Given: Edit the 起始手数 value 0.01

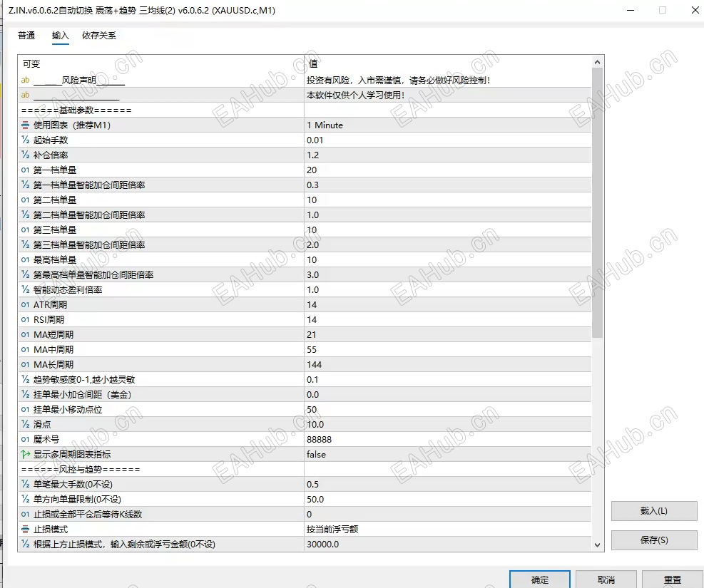Looking at the screenshot, I should [448, 140].
